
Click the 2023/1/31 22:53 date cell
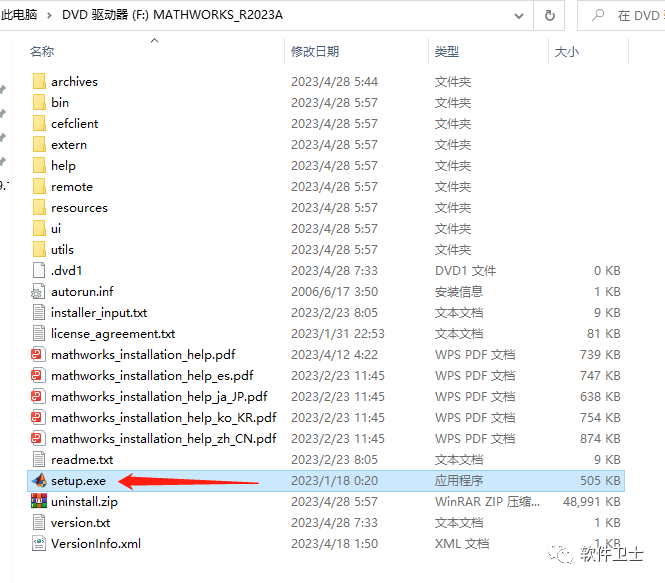(x=338, y=334)
